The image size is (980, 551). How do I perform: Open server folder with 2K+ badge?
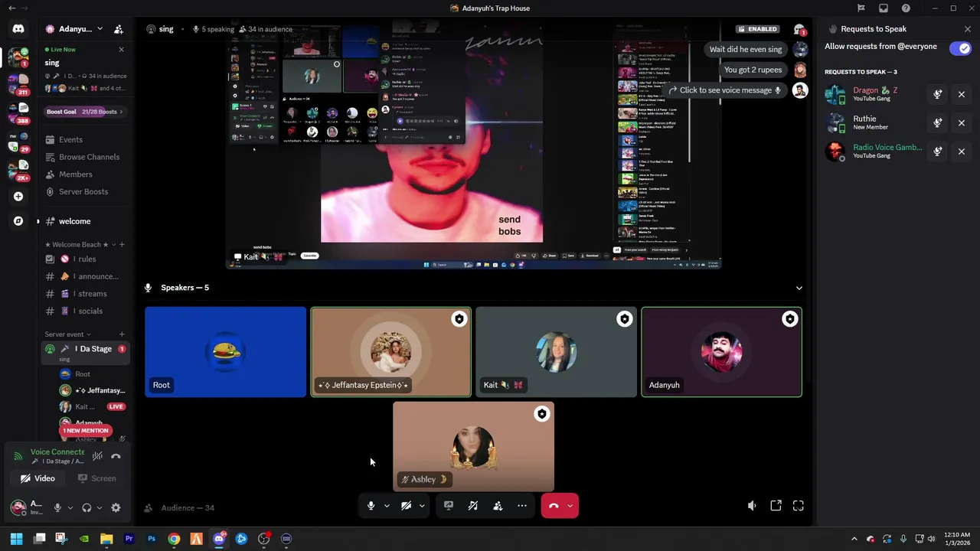[18, 168]
